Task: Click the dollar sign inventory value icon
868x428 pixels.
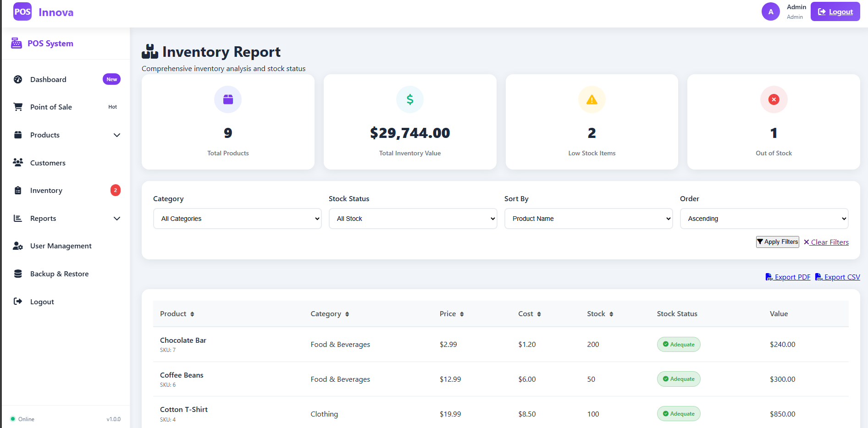Action: click(410, 99)
